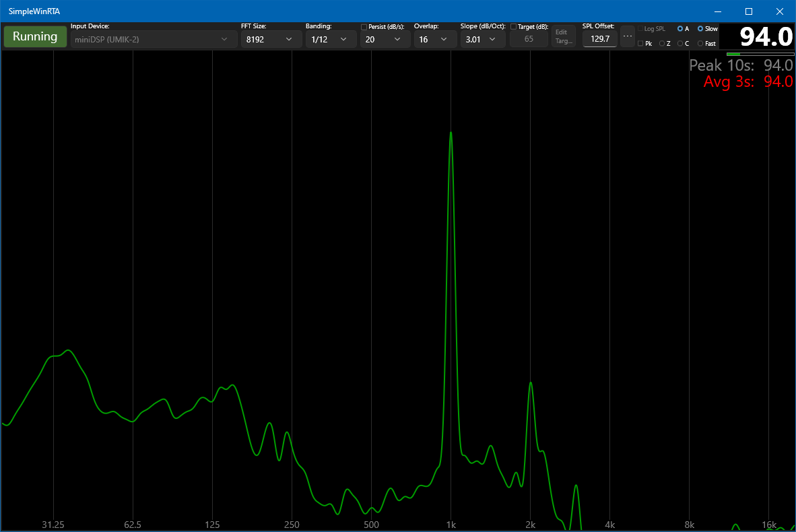Open the Persist rate dropdown showing 20

click(385, 39)
